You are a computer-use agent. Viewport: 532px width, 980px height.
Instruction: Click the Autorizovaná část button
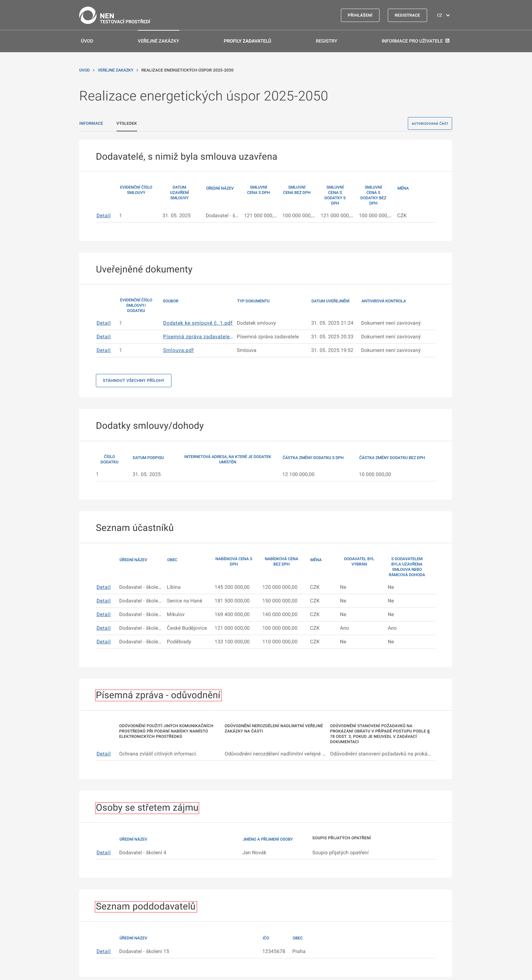click(x=429, y=123)
